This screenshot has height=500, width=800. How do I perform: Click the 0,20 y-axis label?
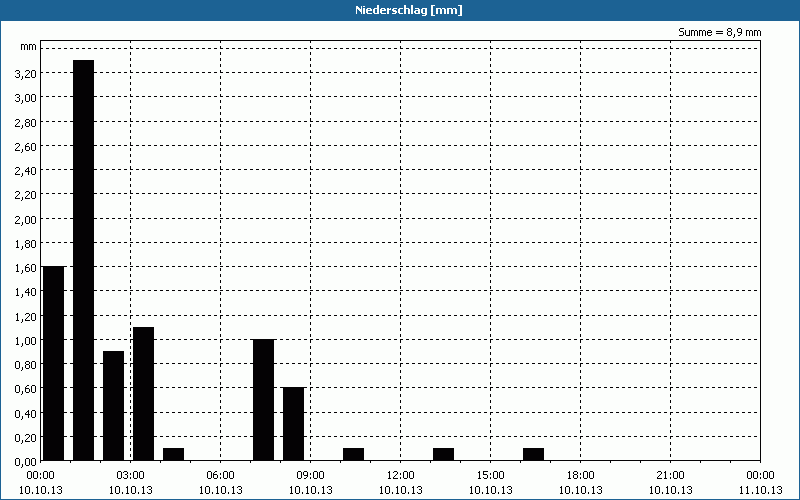pos(26,437)
